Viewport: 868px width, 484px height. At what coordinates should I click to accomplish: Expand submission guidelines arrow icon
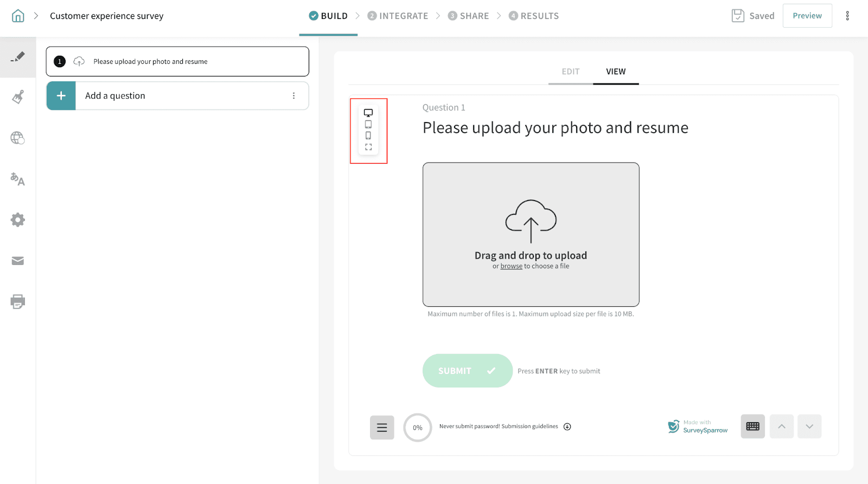567,427
